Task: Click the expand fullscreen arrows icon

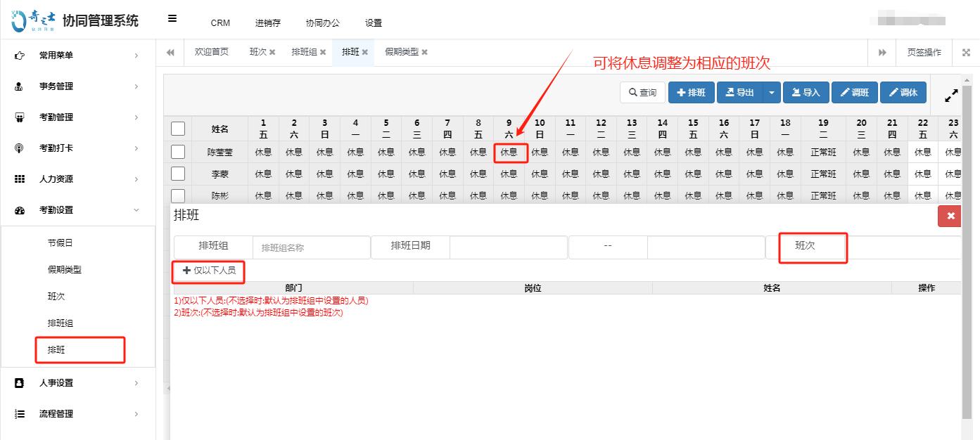Action: 951,95
